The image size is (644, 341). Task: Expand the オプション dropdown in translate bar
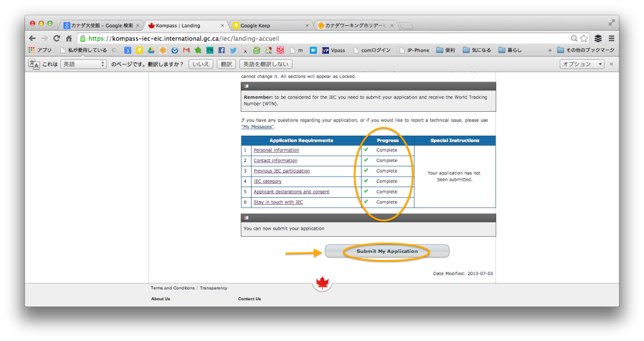[582, 64]
